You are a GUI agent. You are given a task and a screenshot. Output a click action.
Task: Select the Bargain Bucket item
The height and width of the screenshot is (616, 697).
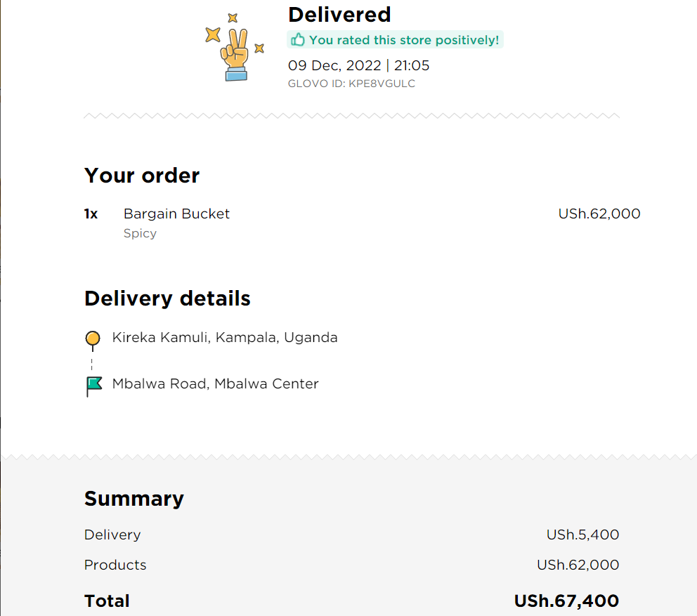pyautogui.click(x=176, y=214)
